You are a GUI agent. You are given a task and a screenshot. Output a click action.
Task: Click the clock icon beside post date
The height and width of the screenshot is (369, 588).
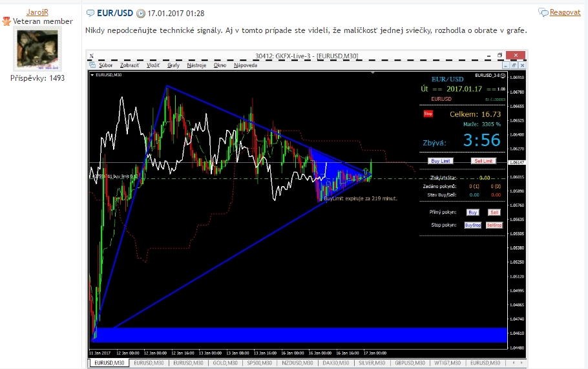[141, 14]
